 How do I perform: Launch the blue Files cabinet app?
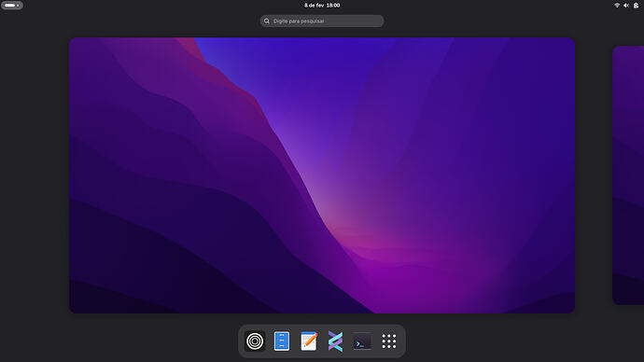pos(282,341)
